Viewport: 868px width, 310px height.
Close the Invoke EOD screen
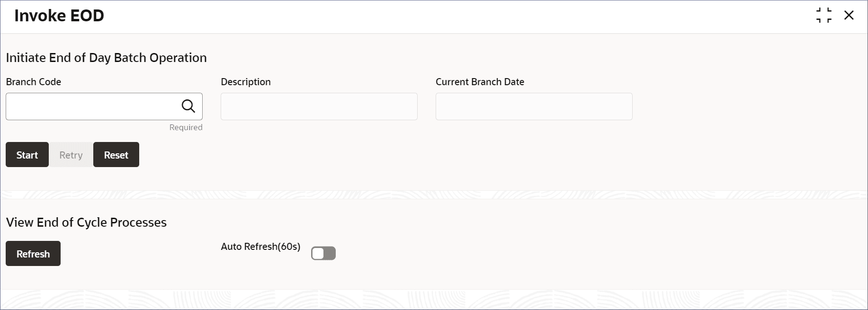(x=849, y=15)
